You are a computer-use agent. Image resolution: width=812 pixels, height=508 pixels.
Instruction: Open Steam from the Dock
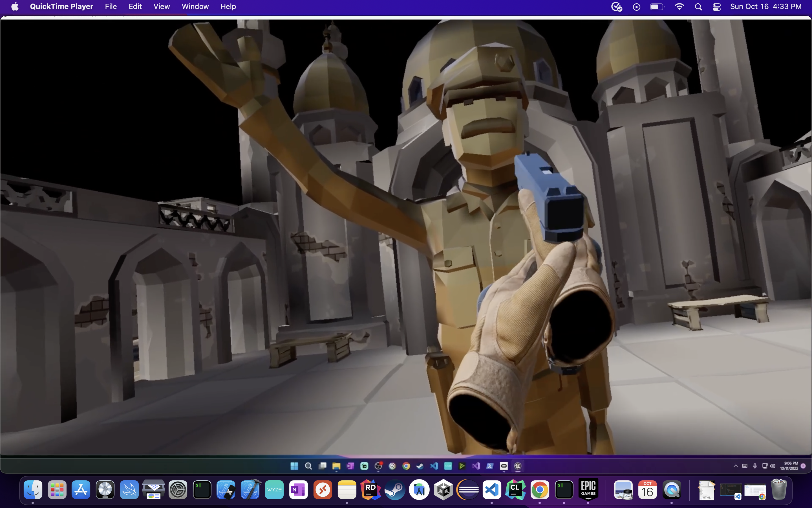[x=395, y=489]
